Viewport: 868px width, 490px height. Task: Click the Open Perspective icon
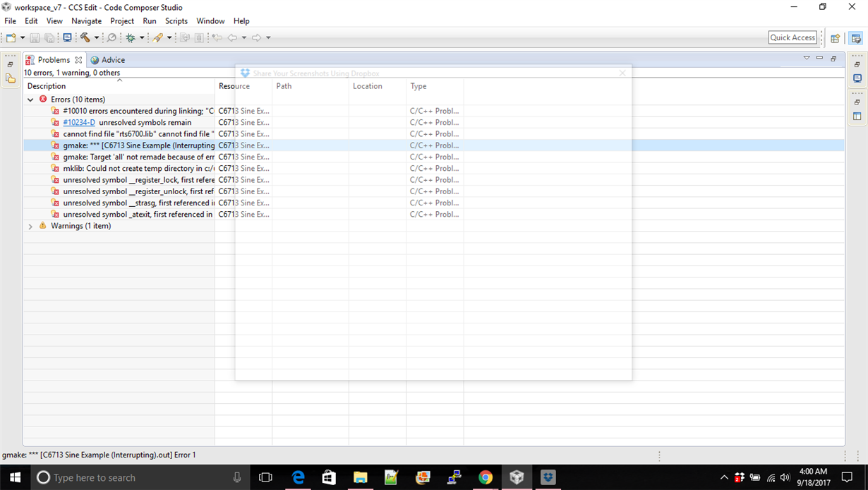(836, 38)
